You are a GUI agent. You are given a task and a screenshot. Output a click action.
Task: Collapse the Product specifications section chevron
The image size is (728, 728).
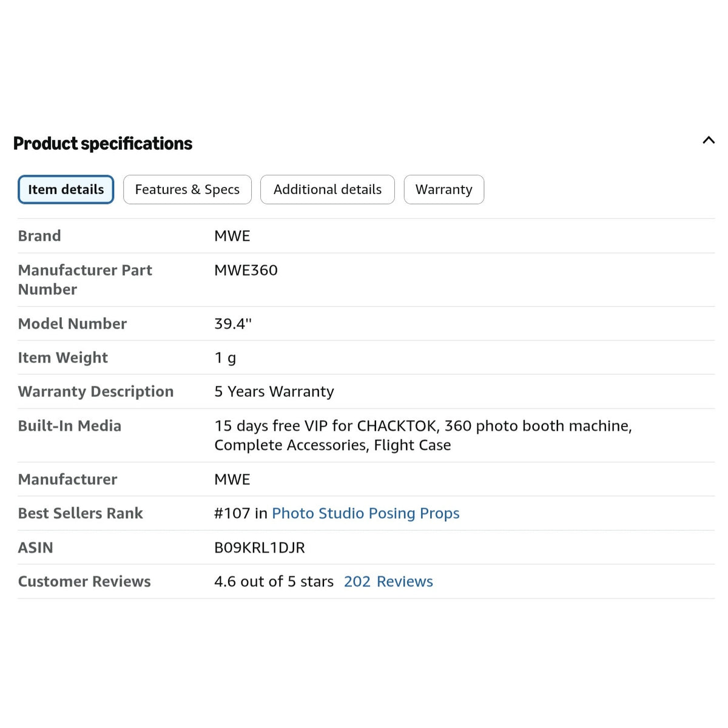click(x=708, y=141)
